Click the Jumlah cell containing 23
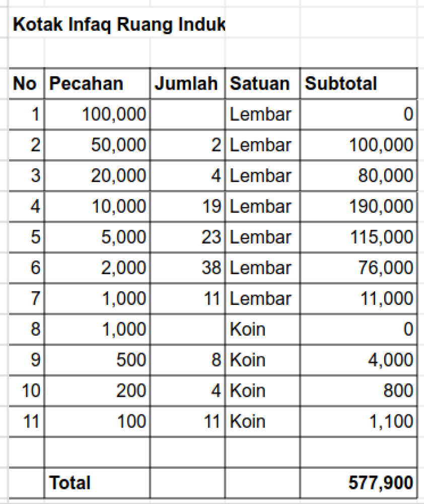Viewport: 424px width, 504px height. pos(187,237)
